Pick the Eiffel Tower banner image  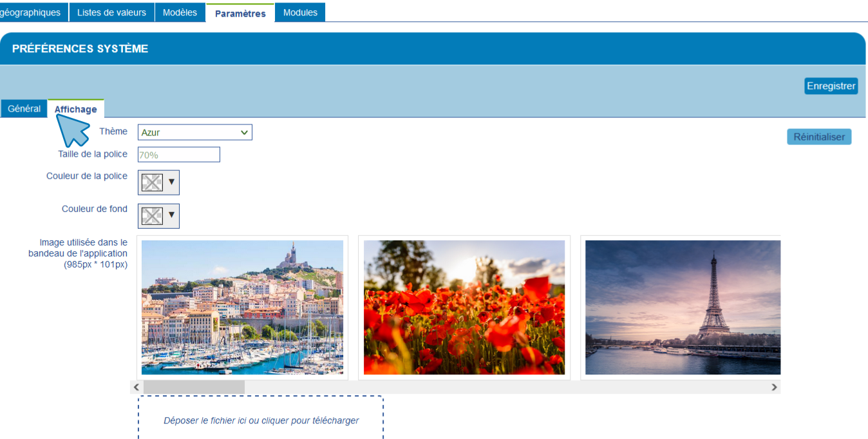[683, 307]
